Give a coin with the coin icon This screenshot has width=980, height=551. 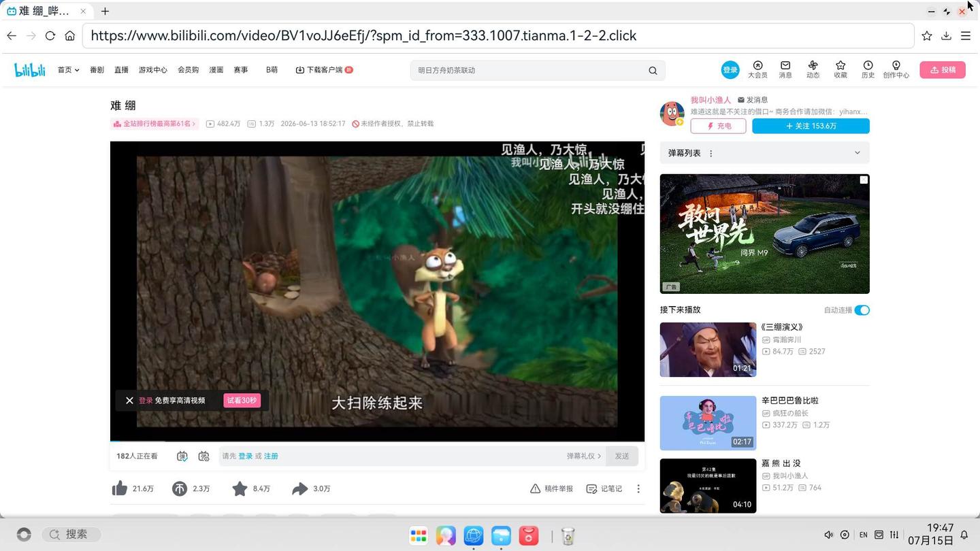pyautogui.click(x=179, y=488)
